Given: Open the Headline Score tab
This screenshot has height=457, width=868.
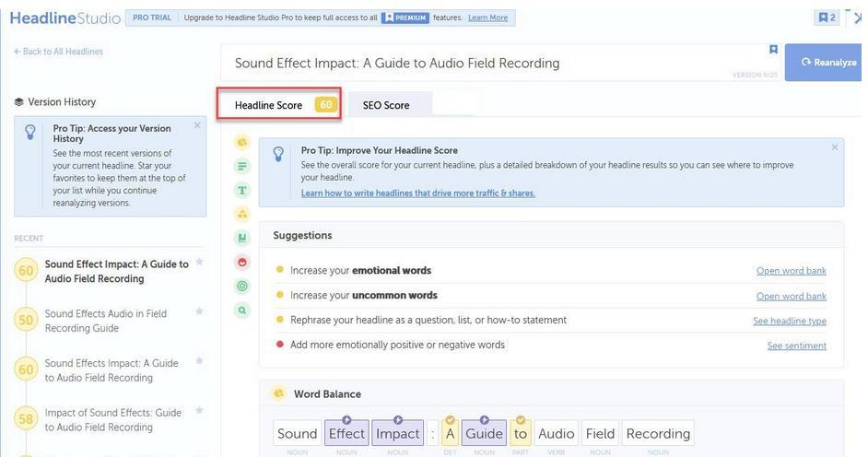Looking at the screenshot, I should pos(279,103).
